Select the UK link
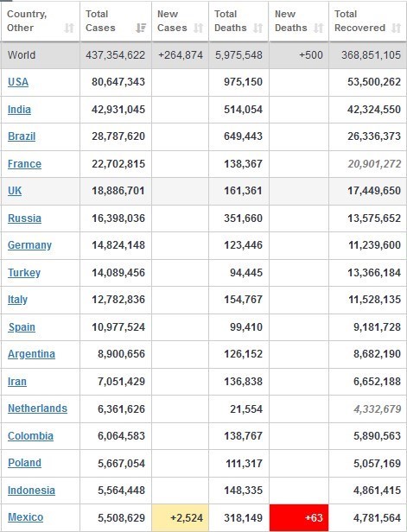Screen dimensions: 407x532 15,190
